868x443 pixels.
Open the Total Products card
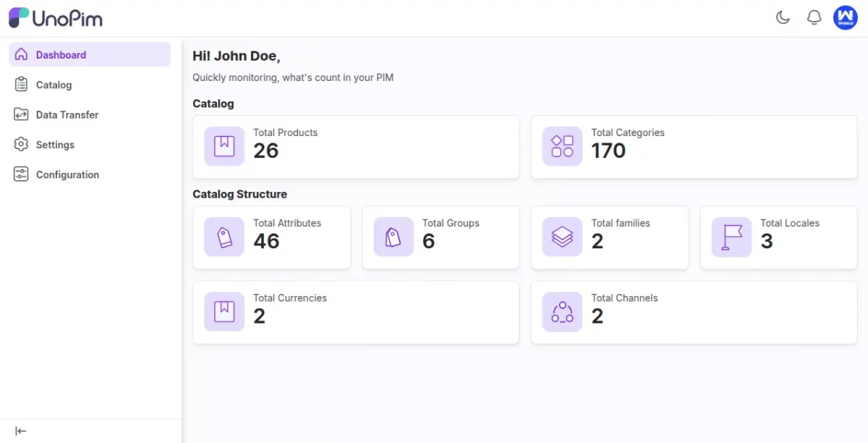click(355, 147)
